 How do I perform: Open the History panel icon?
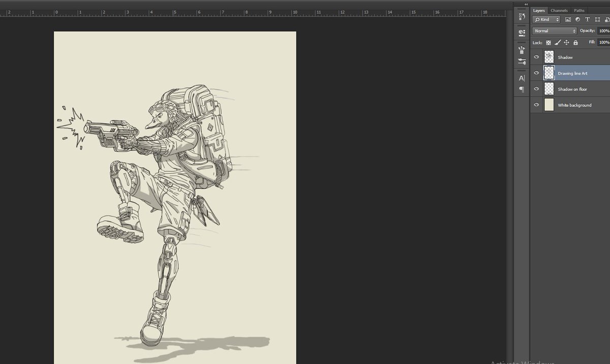(521, 16)
